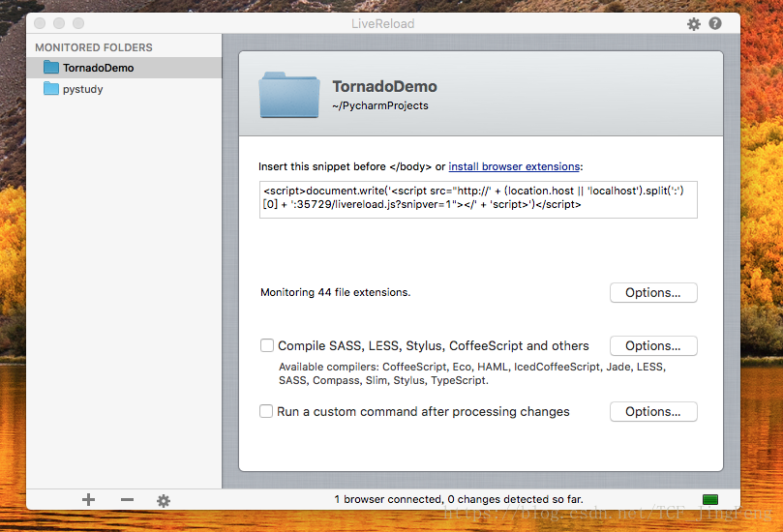
Task: Click the Monitoring 44 file extensions text
Action: [x=335, y=292]
